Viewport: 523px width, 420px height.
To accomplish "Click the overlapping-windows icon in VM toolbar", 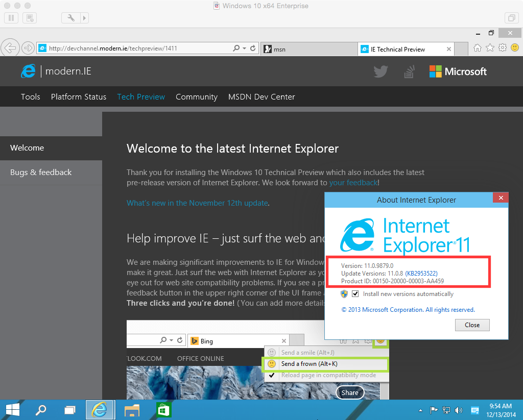I will pyautogui.click(x=511, y=18).
